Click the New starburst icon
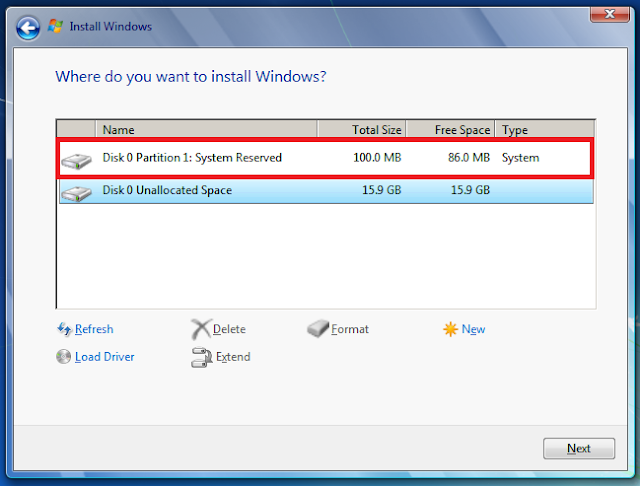 coord(451,329)
